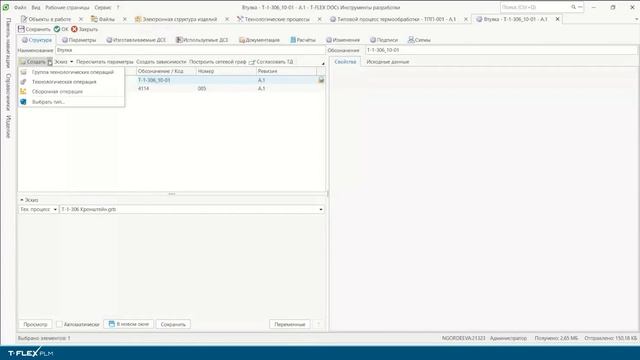Image resolution: width=640 pixels, height=360 pixels.
Task: Click the icon at end of T-1-306_10-01 row
Action: (x=321, y=80)
